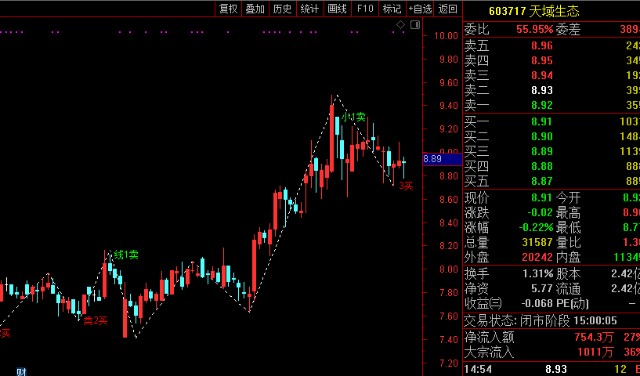
Task: Click 换手 value 1.31%
Action: point(538,274)
